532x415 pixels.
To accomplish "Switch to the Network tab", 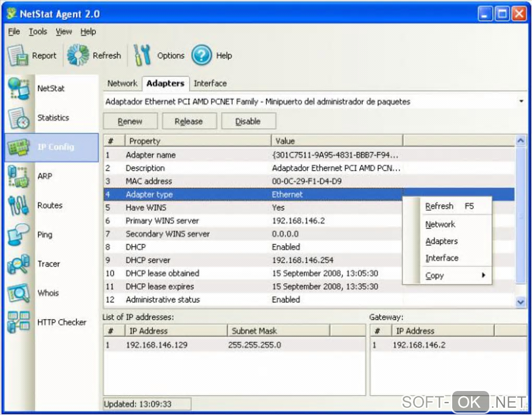I will coord(122,83).
